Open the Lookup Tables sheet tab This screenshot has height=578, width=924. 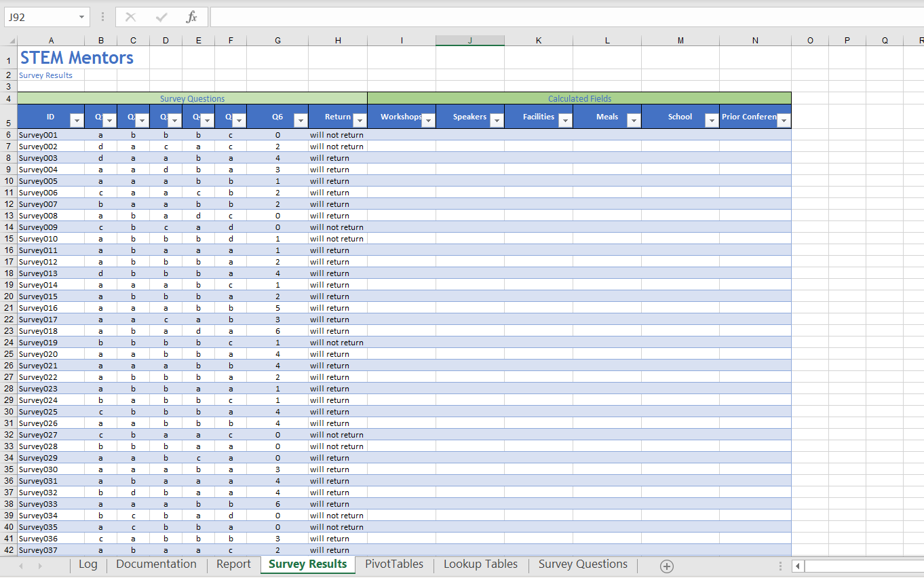point(481,564)
